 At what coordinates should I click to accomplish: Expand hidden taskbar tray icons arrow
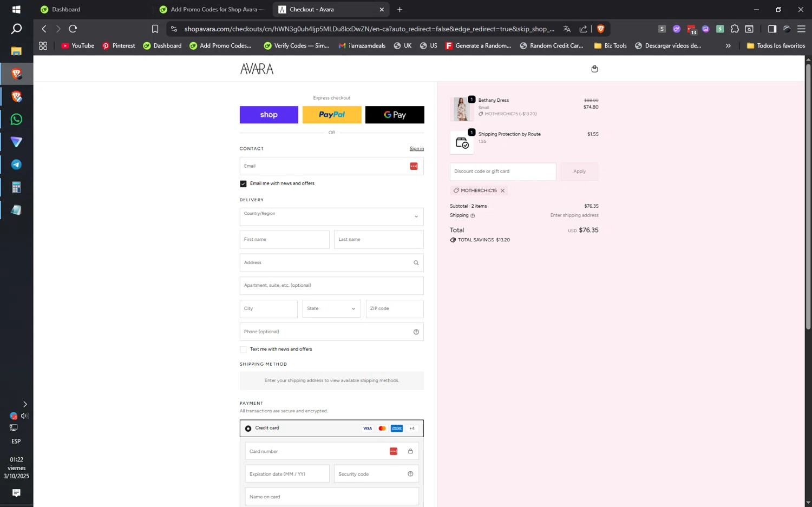pyautogui.click(x=25, y=404)
